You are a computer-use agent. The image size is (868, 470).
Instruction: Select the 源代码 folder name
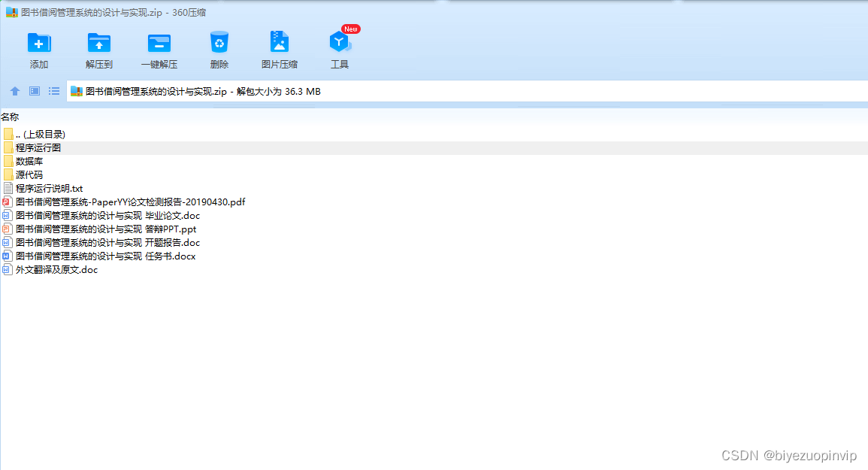[29, 174]
